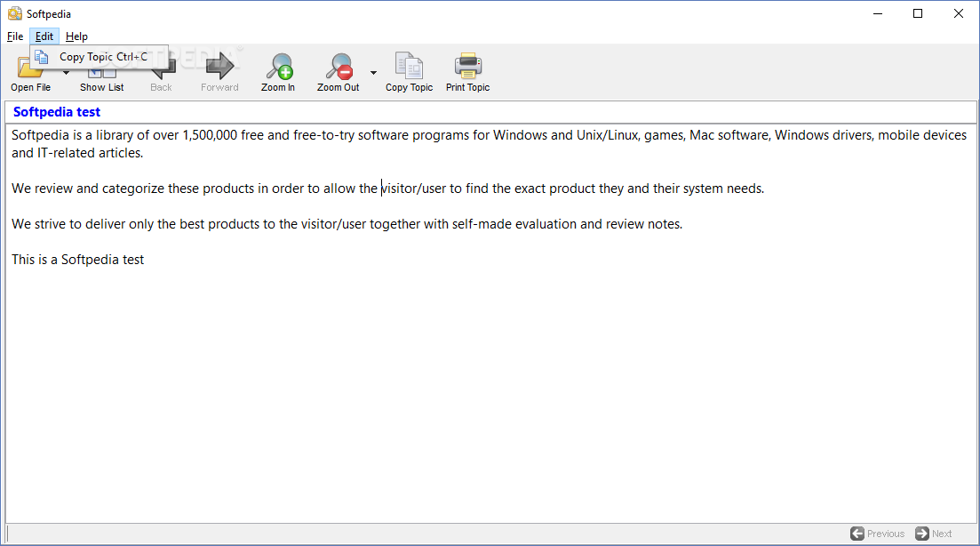Open the dropdown arrow beside Open File

tap(67, 73)
